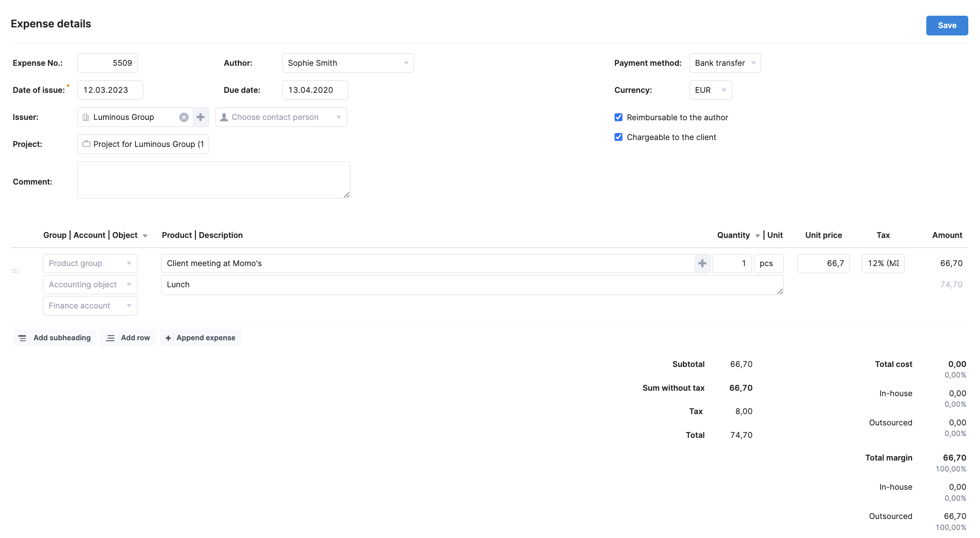The image size is (980, 538).
Task: Open the Product group dropdown
Action: click(90, 263)
